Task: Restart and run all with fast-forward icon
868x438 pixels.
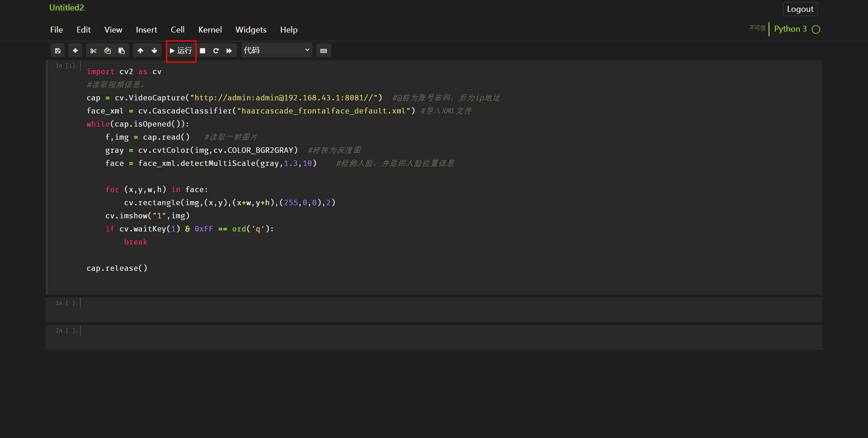Action: click(x=229, y=51)
